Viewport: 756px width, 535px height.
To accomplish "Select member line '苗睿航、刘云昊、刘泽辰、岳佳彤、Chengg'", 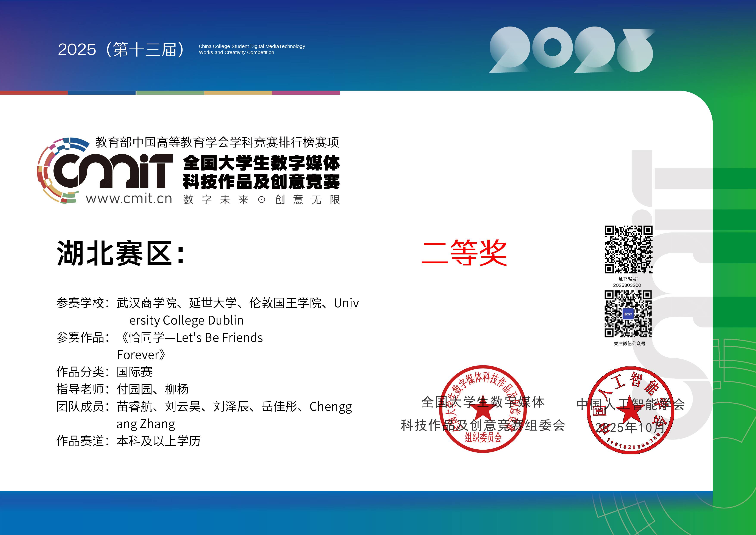I will pyautogui.click(x=234, y=407).
